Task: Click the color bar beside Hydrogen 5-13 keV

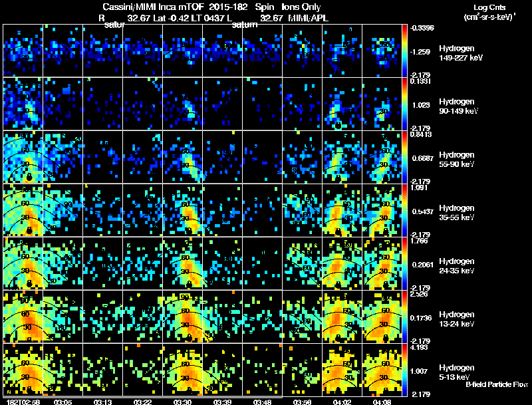Action: pos(404,370)
